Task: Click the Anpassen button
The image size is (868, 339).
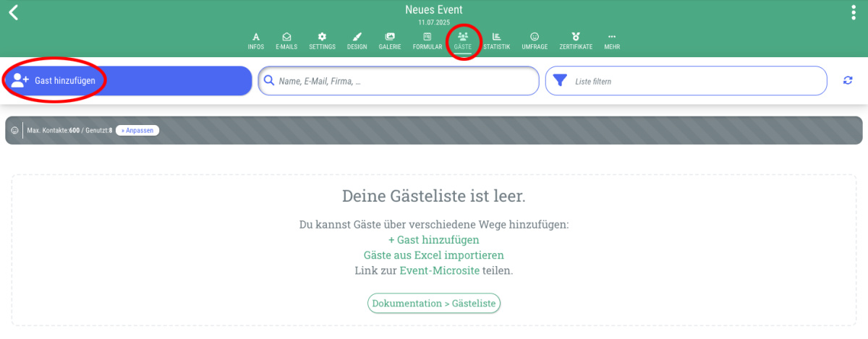Action: pyautogui.click(x=137, y=131)
